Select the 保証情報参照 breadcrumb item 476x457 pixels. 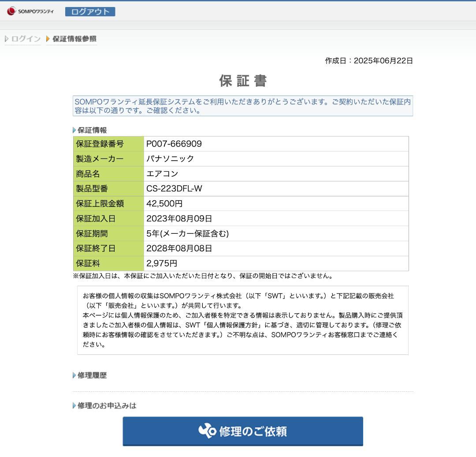(x=74, y=39)
